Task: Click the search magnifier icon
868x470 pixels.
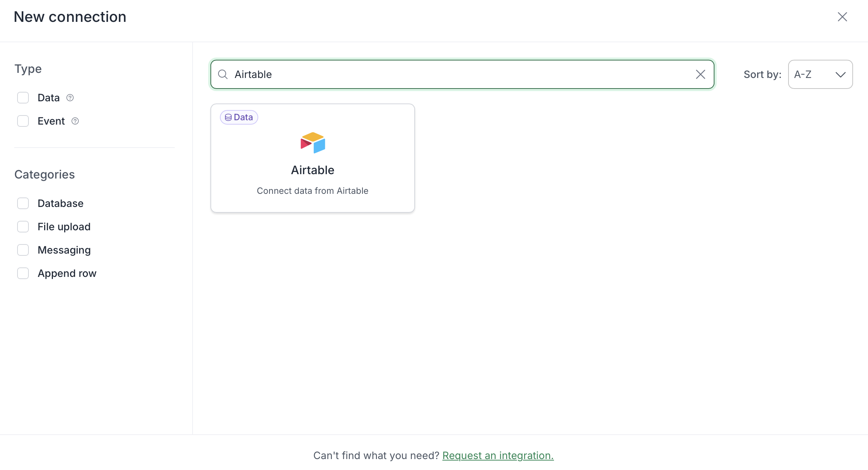Action: [223, 74]
